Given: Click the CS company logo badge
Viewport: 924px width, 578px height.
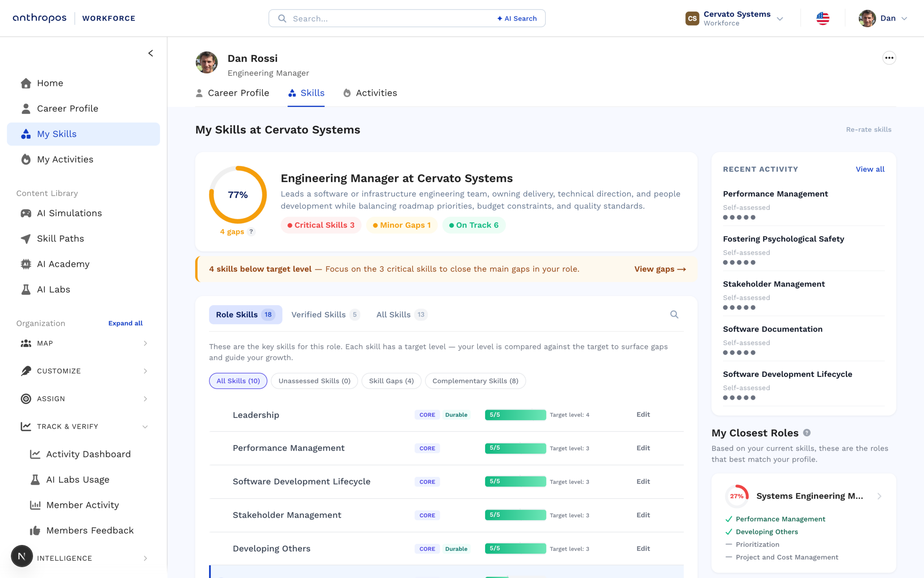Looking at the screenshot, I should 692,18.
